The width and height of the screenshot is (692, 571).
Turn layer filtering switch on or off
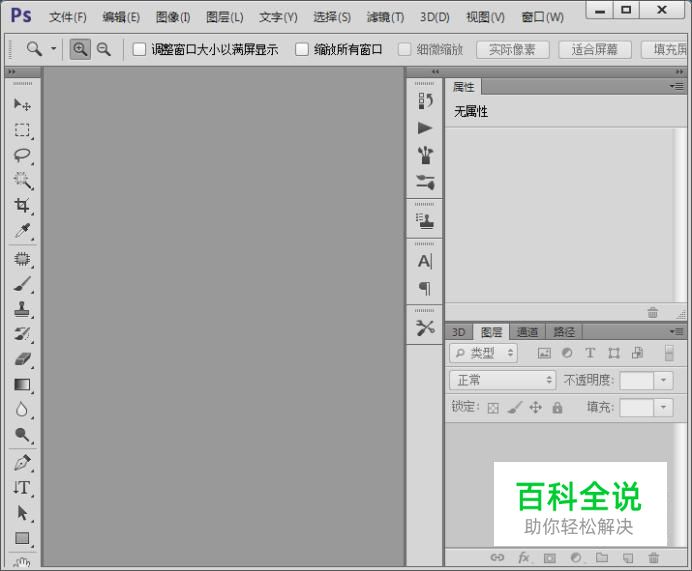pyautogui.click(x=669, y=353)
